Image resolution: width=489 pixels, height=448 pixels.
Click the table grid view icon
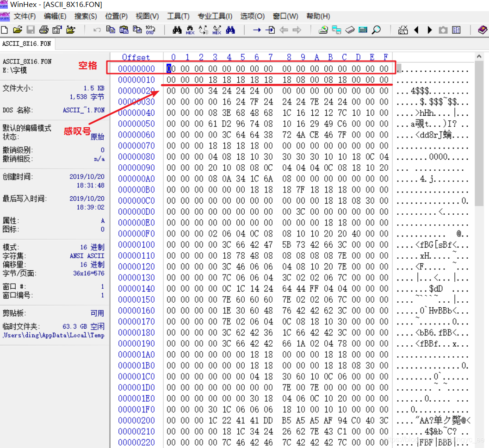(x=456, y=30)
